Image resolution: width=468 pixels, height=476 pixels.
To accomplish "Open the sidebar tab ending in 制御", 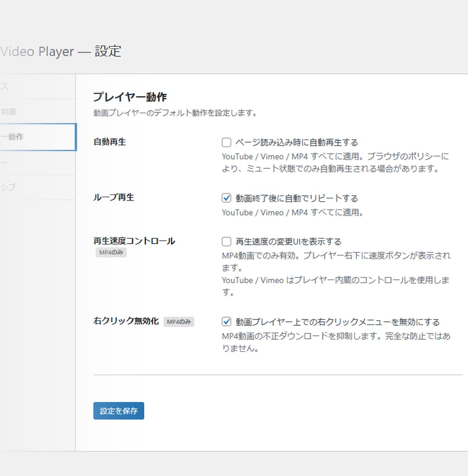I will point(38,112).
